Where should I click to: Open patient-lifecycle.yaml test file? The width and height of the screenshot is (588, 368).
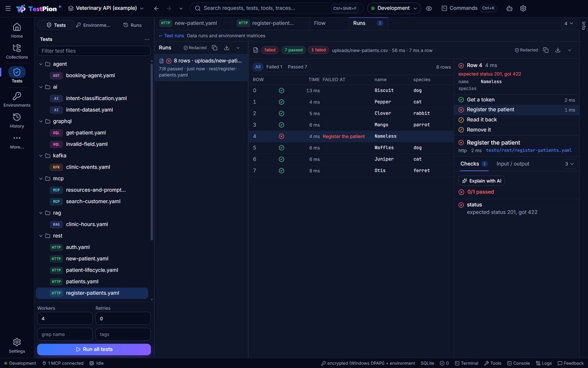point(92,270)
